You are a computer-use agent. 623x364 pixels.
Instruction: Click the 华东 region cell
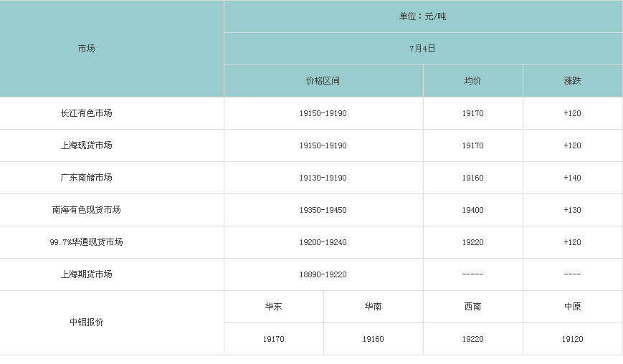273,307
